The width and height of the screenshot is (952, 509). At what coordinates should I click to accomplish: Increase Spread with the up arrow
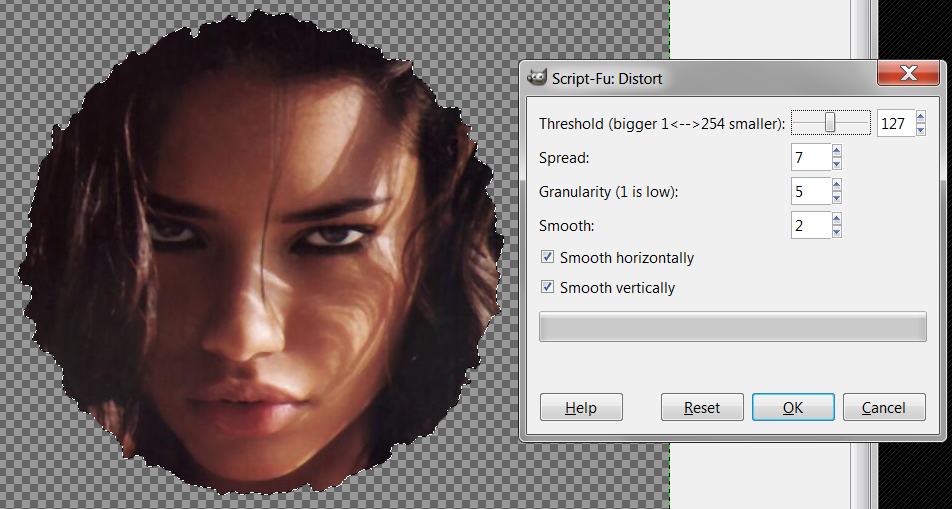837,151
